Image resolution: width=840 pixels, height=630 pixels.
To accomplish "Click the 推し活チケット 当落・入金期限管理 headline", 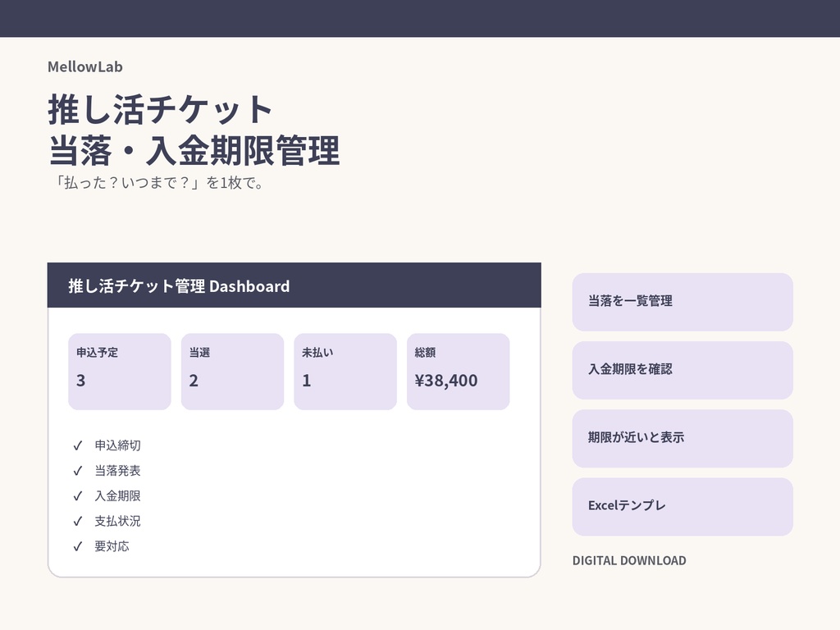I will tap(194, 130).
